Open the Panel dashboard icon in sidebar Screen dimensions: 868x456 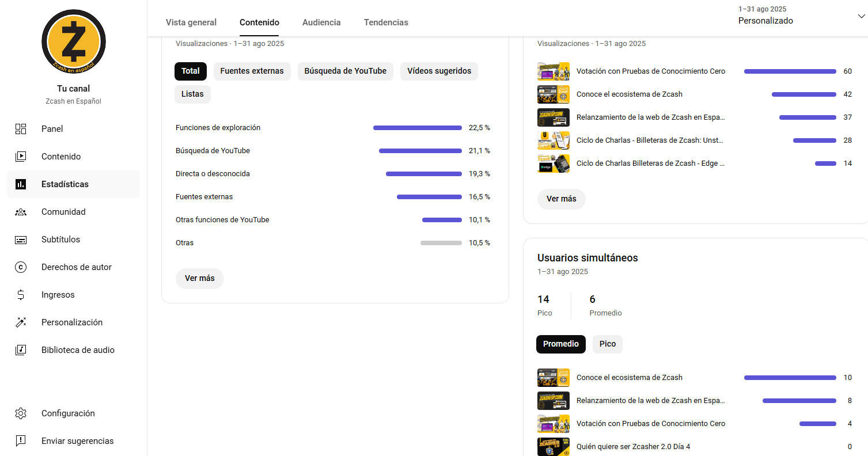pyautogui.click(x=21, y=129)
